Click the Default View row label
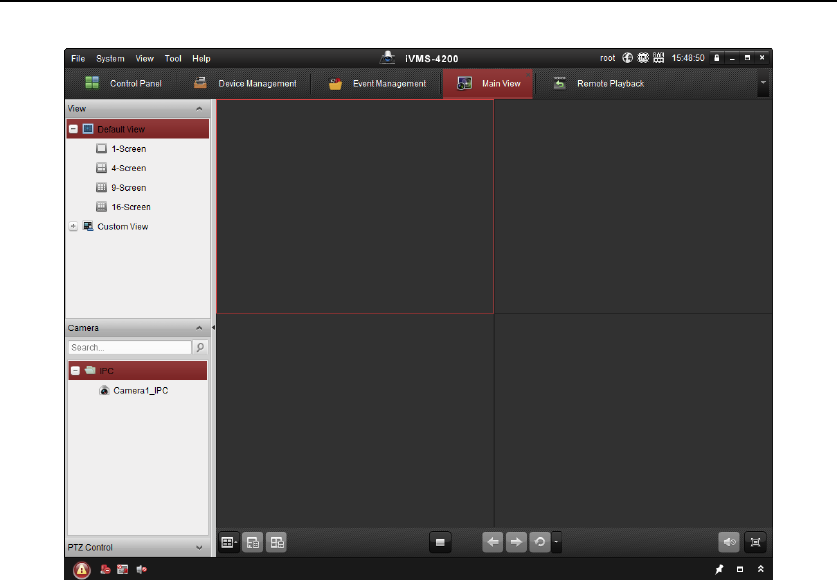The height and width of the screenshot is (580, 837). coord(121,129)
